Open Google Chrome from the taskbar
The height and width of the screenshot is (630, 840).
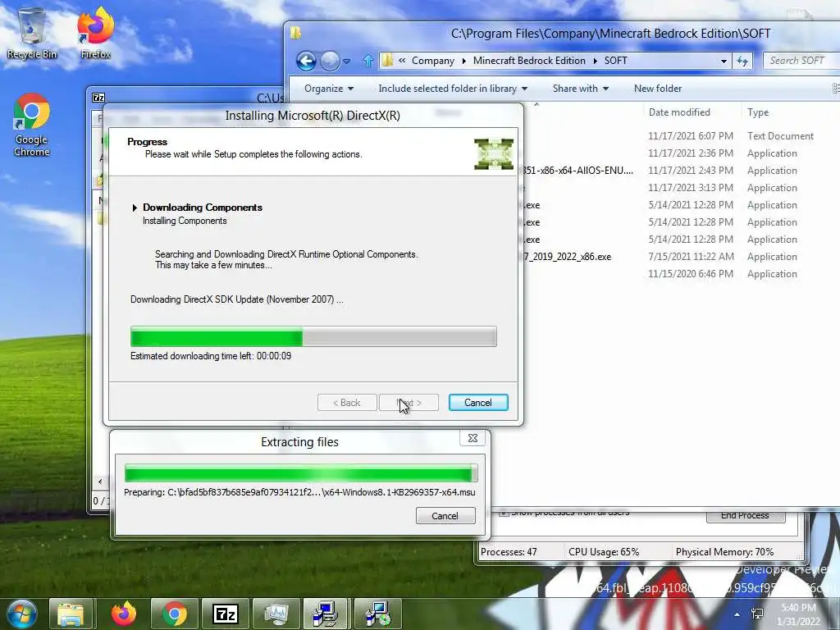pos(174,614)
